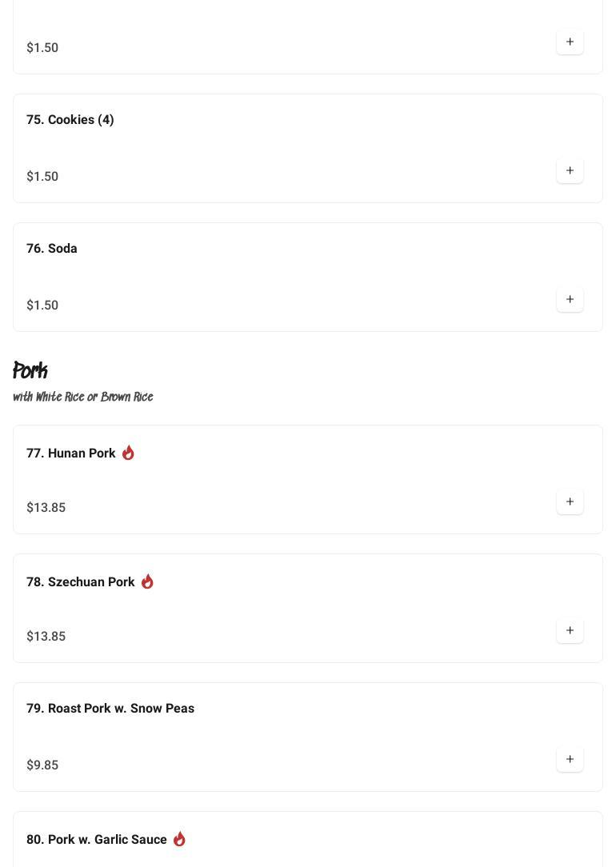Click the plus button in the topmost card
Image resolution: width=616 pixels, height=867 pixels.
pos(570,42)
